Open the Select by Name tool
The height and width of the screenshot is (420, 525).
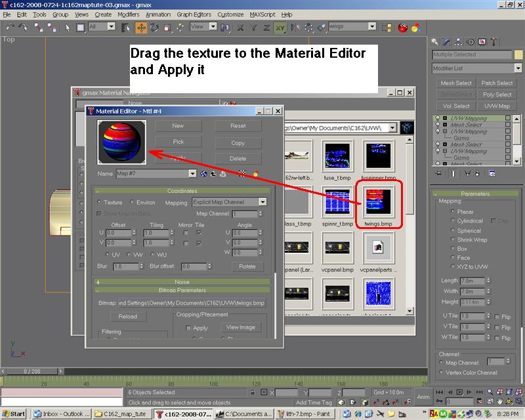[125, 28]
